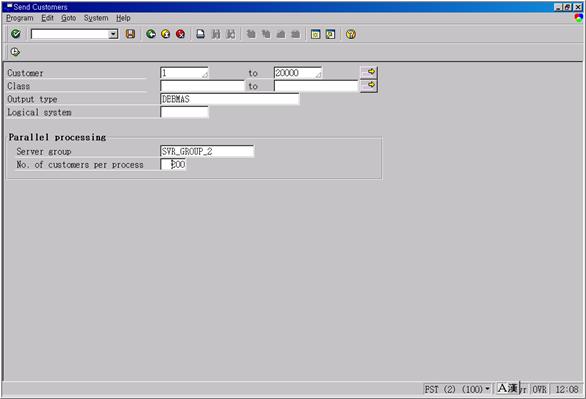Click the Create shortcut icon
This screenshot has height=399, width=586.
coord(330,34)
